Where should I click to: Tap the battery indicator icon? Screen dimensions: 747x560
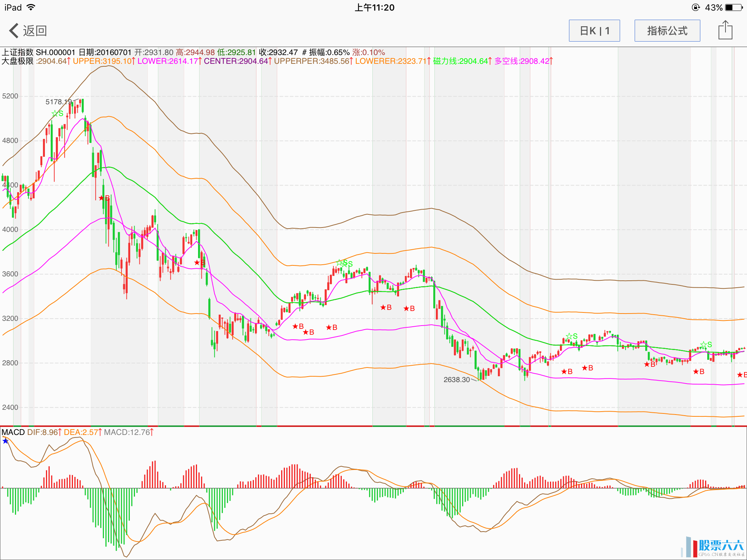734,7
